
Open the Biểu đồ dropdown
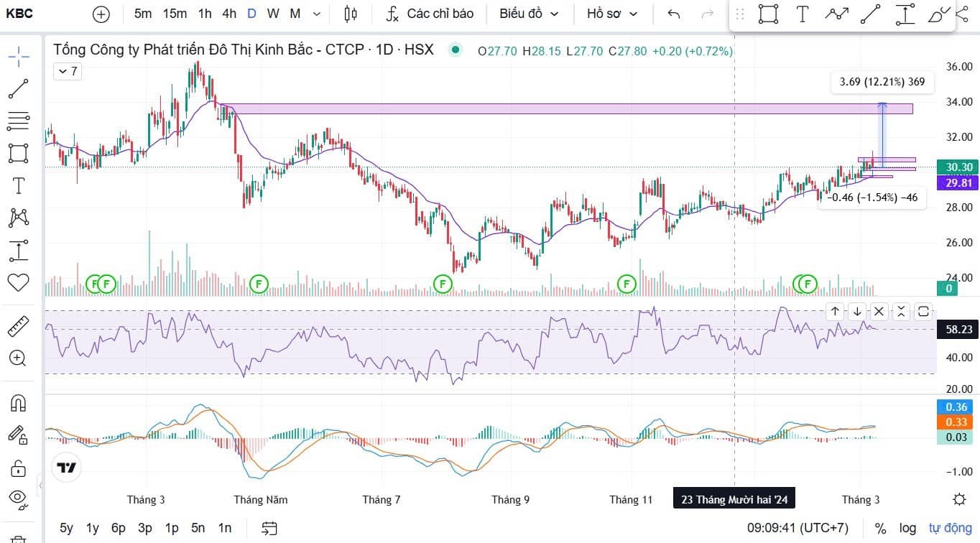[529, 14]
